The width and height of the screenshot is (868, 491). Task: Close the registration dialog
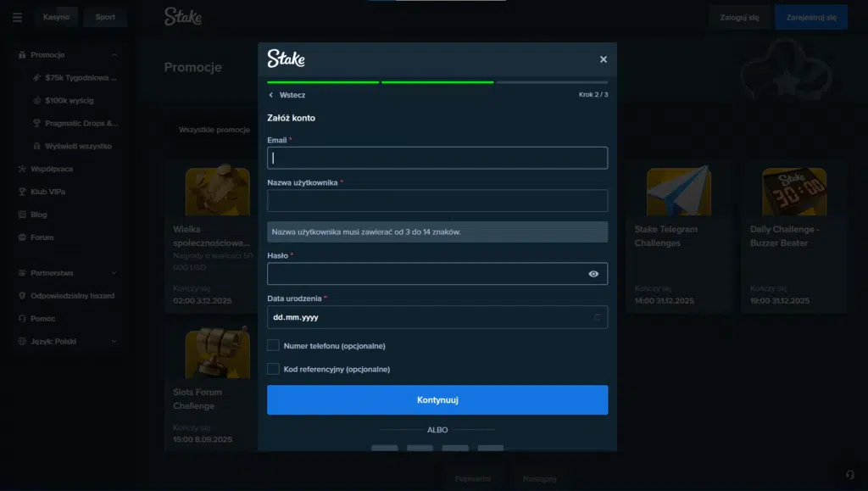coord(604,59)
